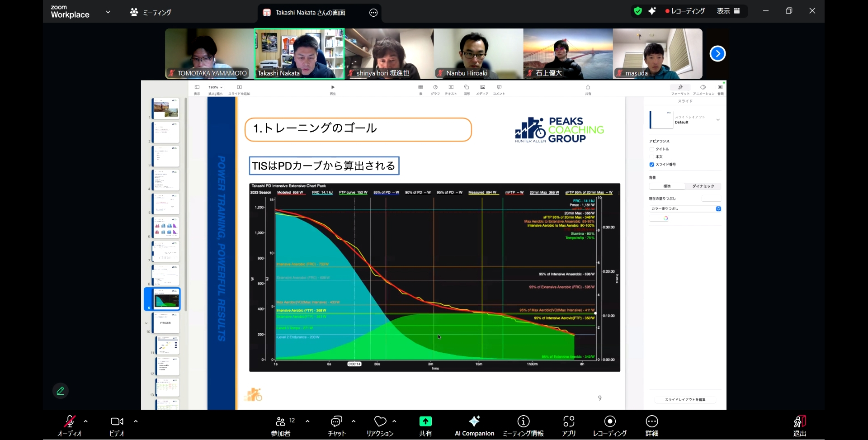Screen dimensions: 868x440
Task: Insert a table with the 表 icon
Action: click(x=421, y=89)
